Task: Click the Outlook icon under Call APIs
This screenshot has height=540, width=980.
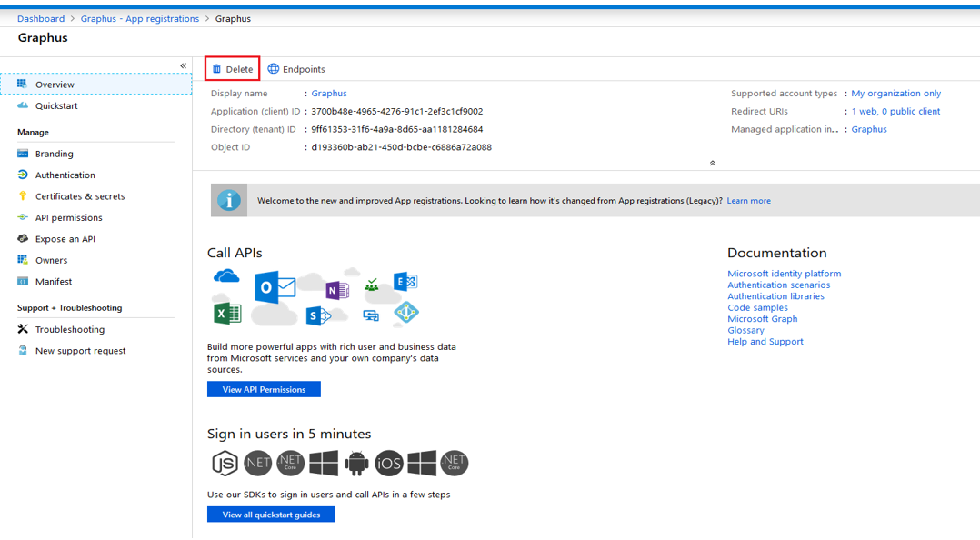Action: click(x=275, y=287)
